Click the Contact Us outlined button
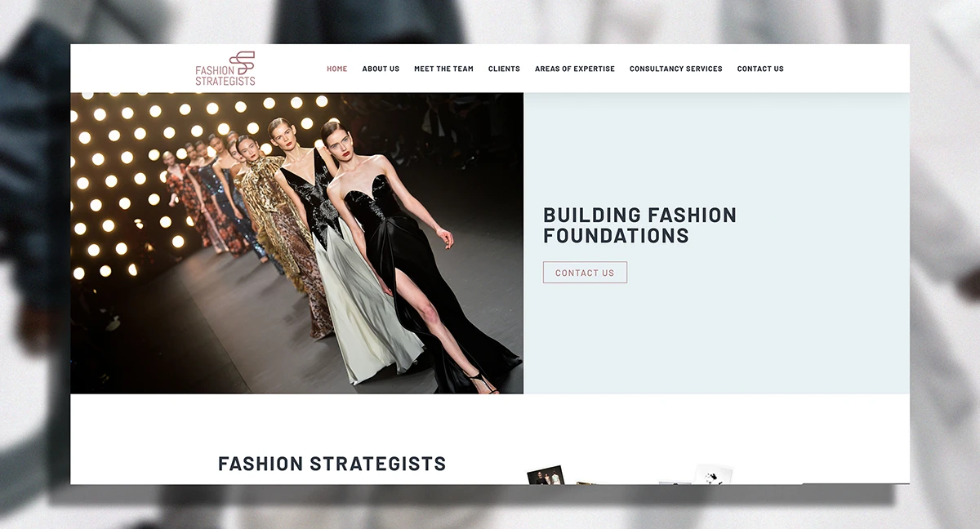The width and height of the screenshot is (980, 529). click(x=585, y=273)
